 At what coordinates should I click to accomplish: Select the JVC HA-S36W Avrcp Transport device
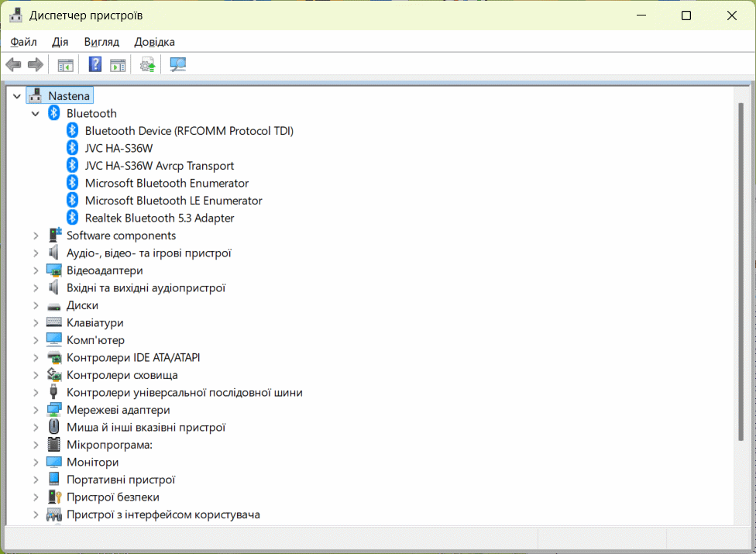(159, 166)
